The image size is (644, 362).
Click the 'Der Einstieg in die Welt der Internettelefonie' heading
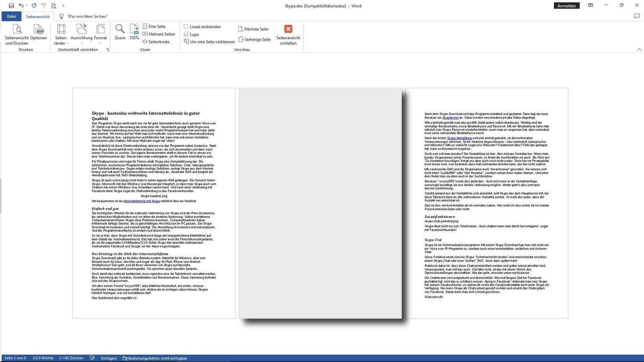coord(130,254)
